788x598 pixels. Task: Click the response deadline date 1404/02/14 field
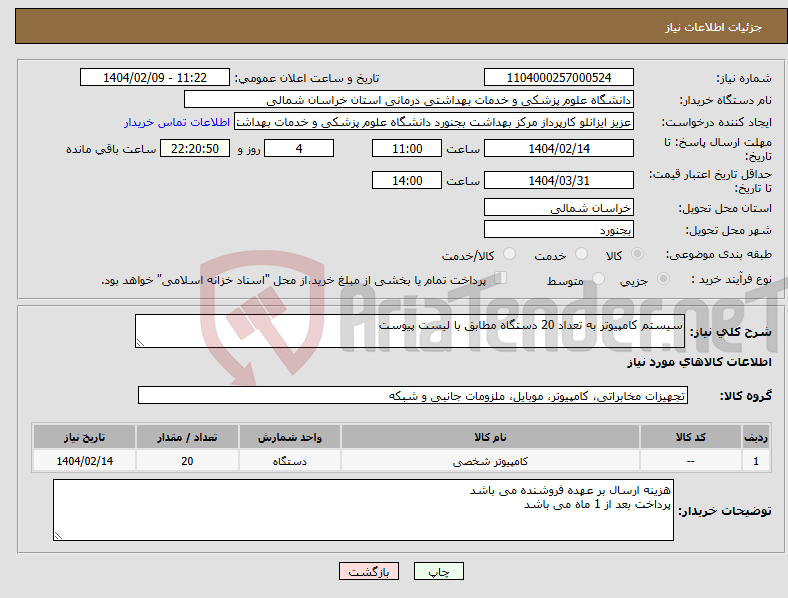click(x=558, y=148)
